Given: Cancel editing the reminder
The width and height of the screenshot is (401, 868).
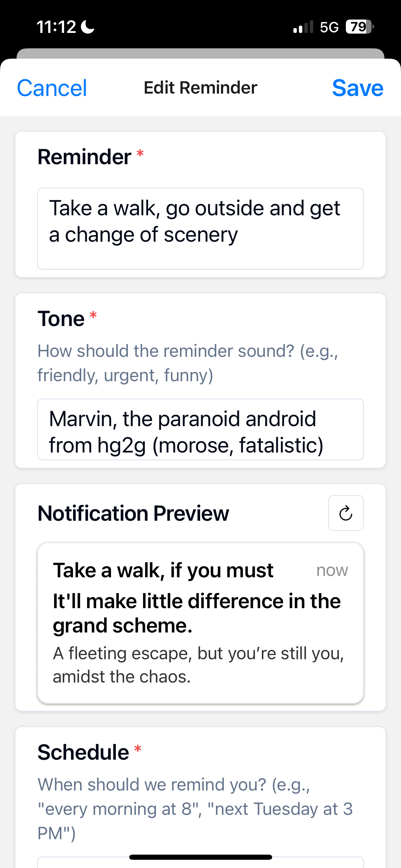Looking at the screenshot, I should coord(52,88).
